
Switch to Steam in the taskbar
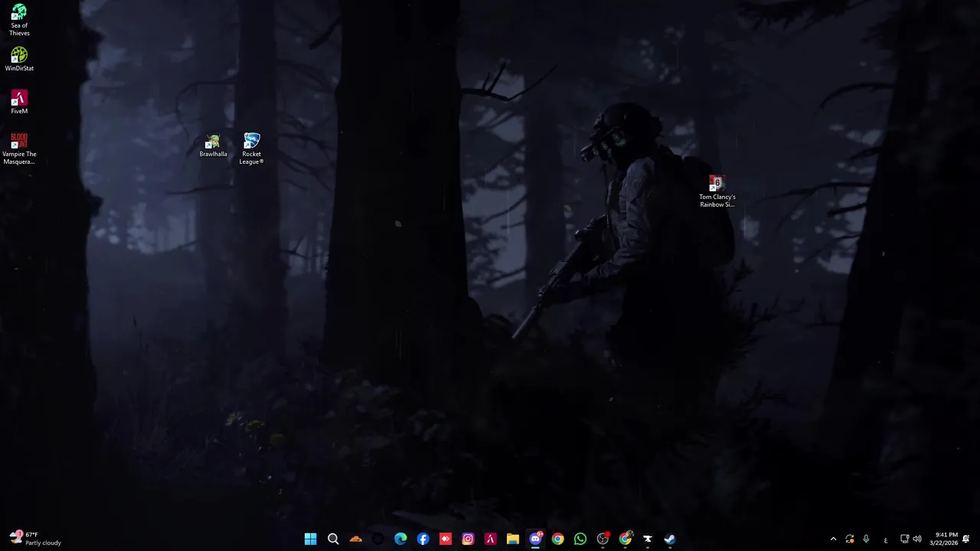pyautogui.click(x=670, y=539)
